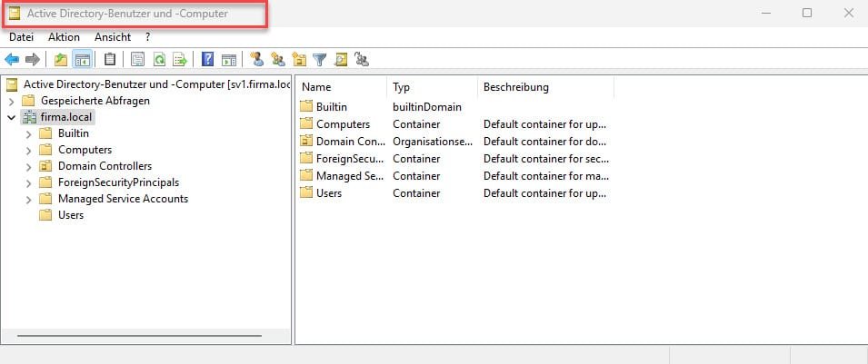Expand the Gespeicherte Abfragen node

12,102
